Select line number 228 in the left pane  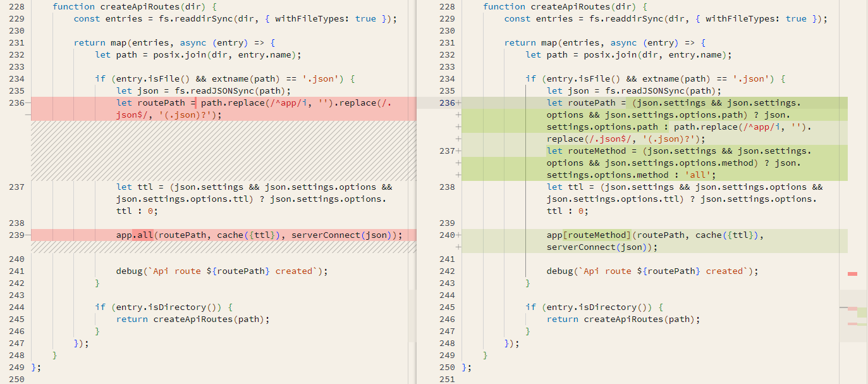15,6
